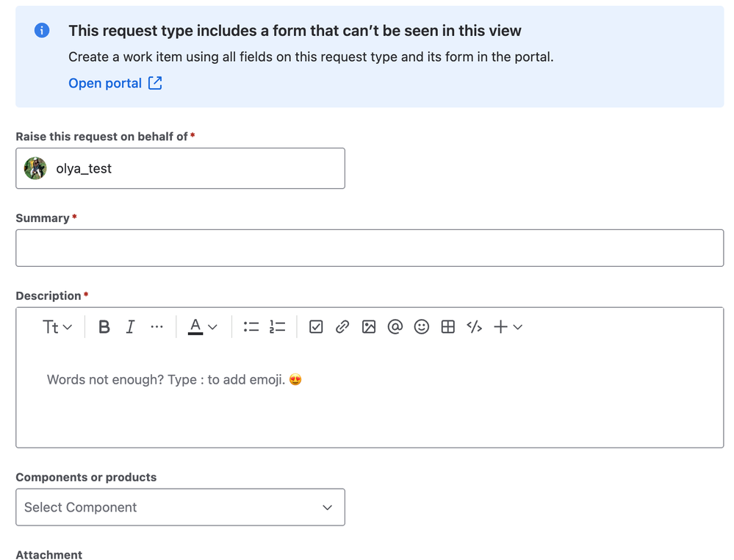734x560 pixels.
Task: Insert a bullet list in the description
Action: pos(251,326)
